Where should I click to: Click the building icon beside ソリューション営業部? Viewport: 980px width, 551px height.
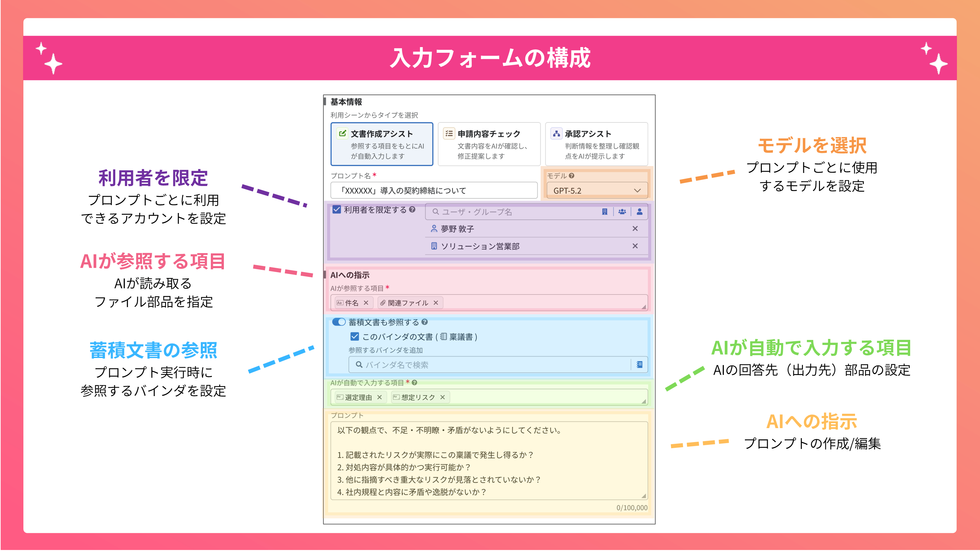434,246
